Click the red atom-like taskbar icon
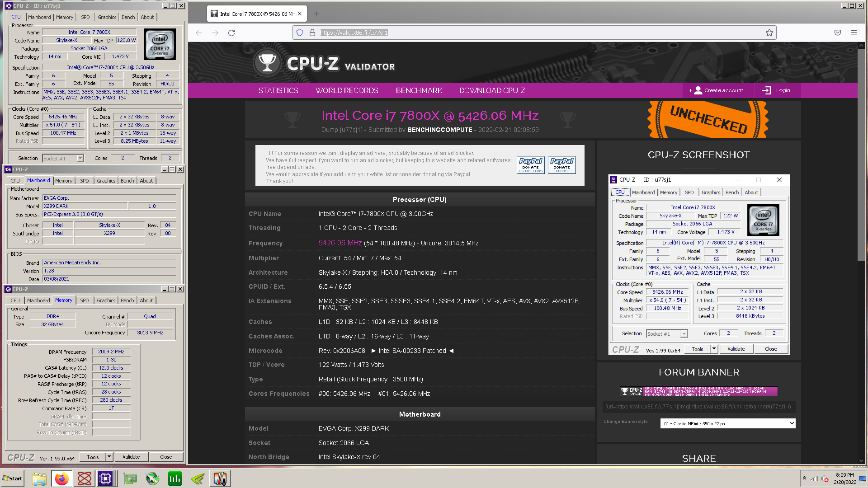This screenshot has height=488, width=868. tap(85, 479)
